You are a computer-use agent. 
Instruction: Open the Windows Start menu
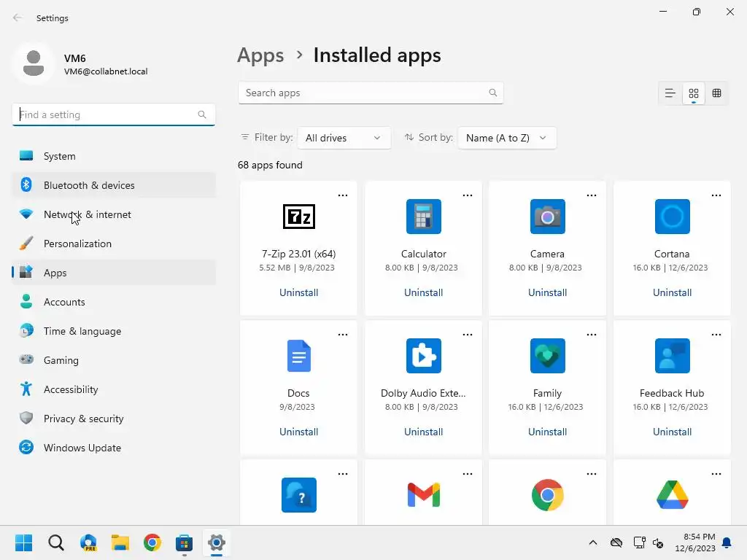tap(23, 542)
